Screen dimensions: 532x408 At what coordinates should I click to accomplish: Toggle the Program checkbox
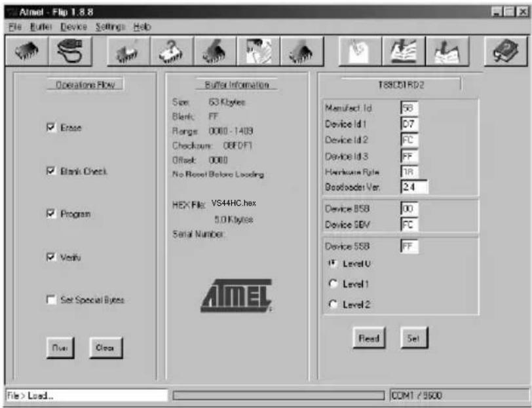(51, 213)
